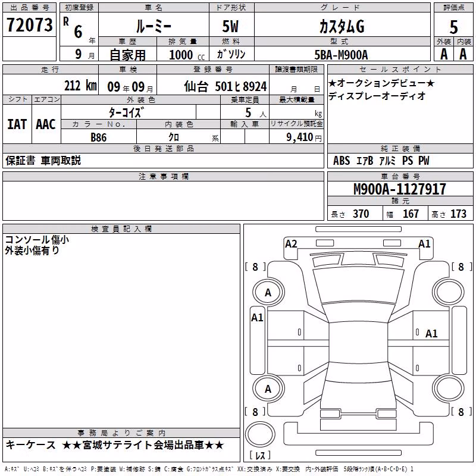The height and width of the screenshot is (476, 476).
Task: Click the interior color クロ
Action: tap(174, 137)
